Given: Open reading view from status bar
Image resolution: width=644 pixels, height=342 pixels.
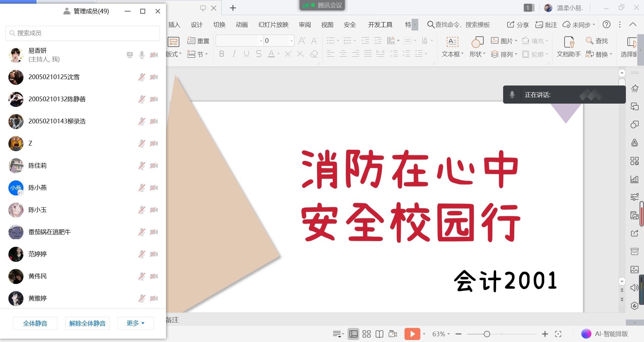Looking at the screenshot, I should click(x=379, y=334).
